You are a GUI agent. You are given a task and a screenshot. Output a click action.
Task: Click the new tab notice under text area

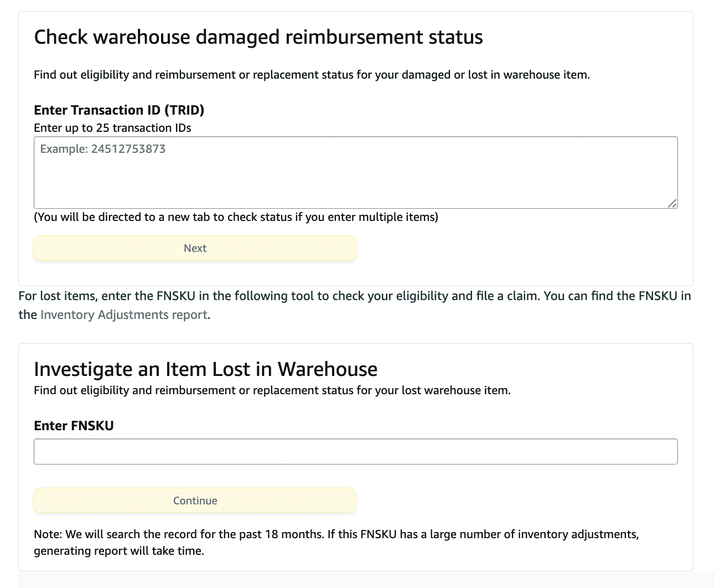tap(236, 217)
